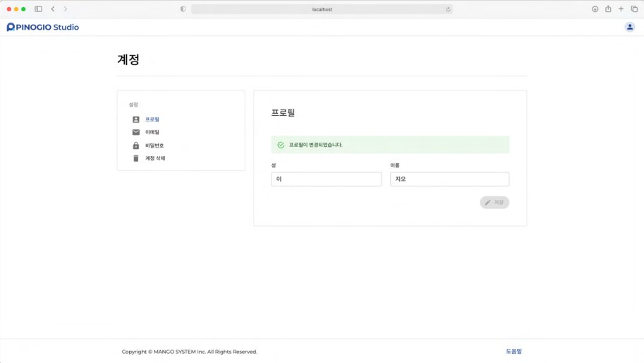The image size is (644, 363).
Task: Open the user account avatar menu
Action: click(629, 27)
